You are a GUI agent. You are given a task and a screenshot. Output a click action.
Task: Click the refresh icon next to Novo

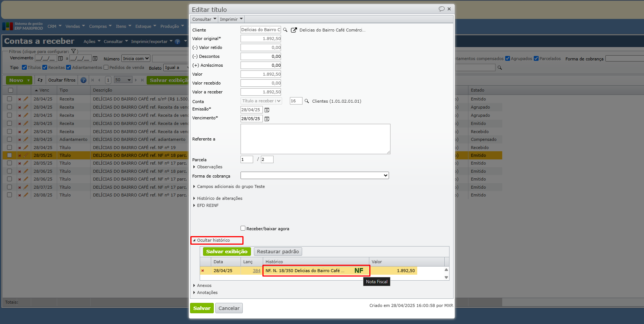tap(40, 80)
